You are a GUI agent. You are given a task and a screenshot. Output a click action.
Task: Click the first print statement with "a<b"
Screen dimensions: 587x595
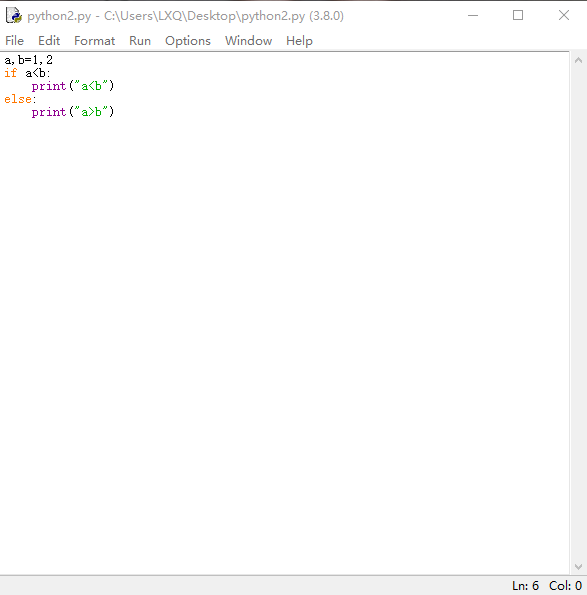(x=72, y=86)
